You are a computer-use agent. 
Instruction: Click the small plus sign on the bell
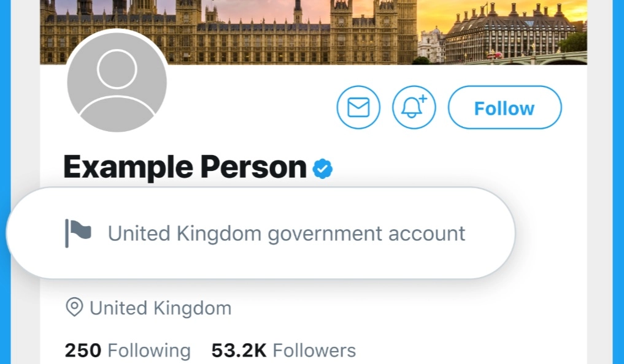click(423, 98)
